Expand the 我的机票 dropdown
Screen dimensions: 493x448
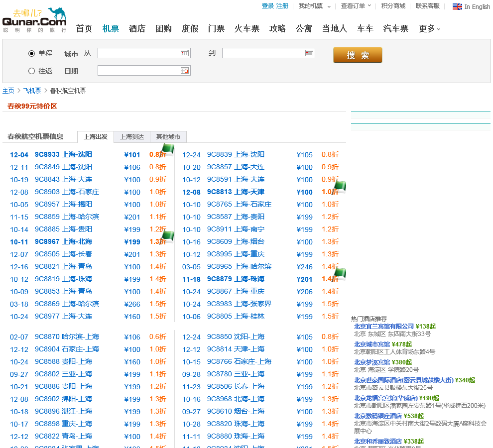point(314,6)
